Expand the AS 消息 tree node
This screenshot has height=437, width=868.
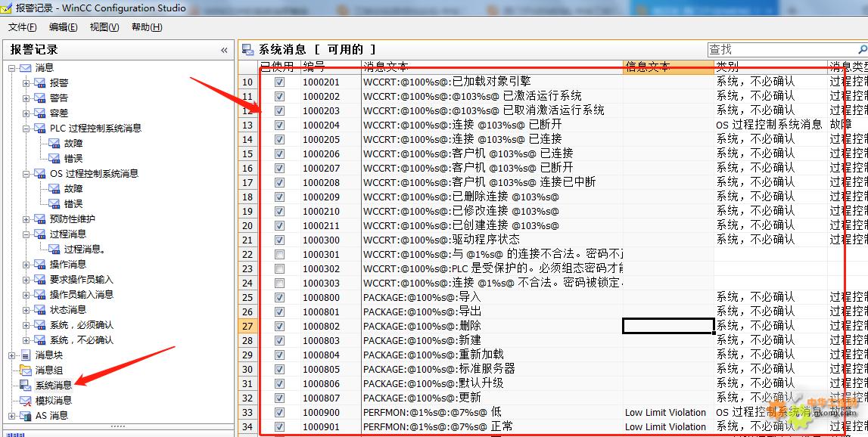11,415
